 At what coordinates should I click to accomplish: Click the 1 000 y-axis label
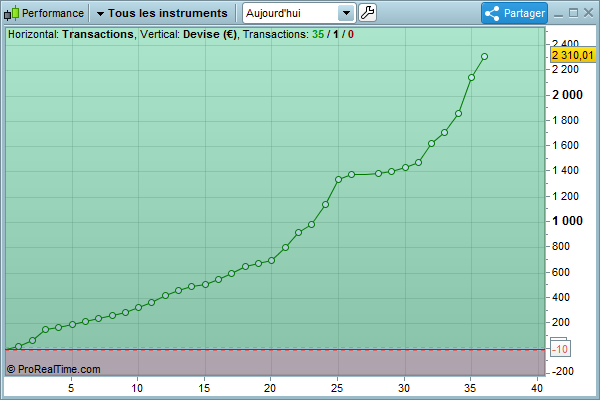pyautogui.click(x=567, y=221)
